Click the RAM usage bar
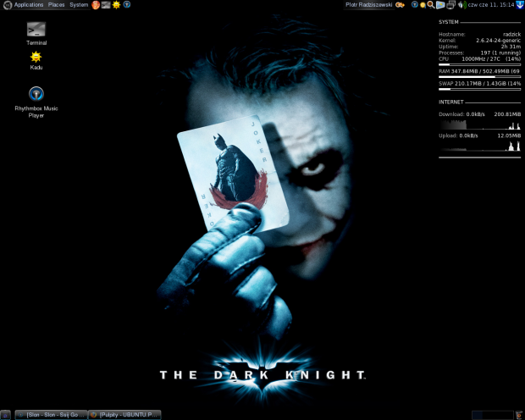 (479, 77)
